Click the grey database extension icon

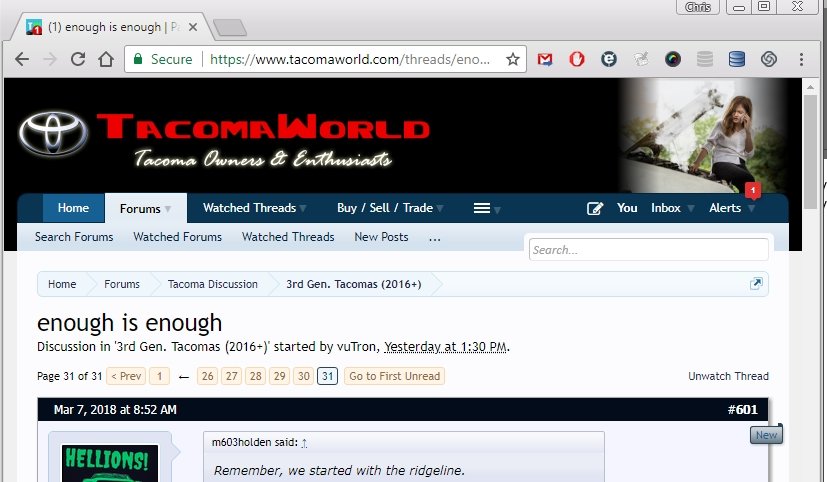[705, 59]
